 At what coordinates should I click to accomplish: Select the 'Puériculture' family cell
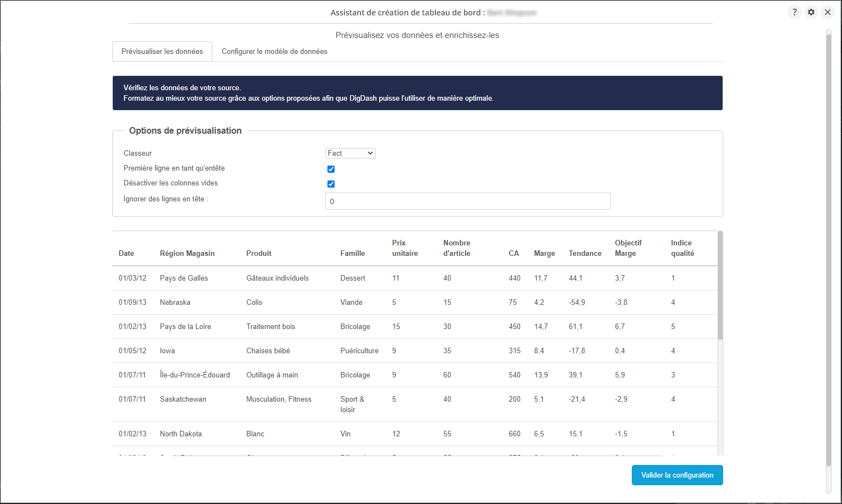tap(359, 350)
